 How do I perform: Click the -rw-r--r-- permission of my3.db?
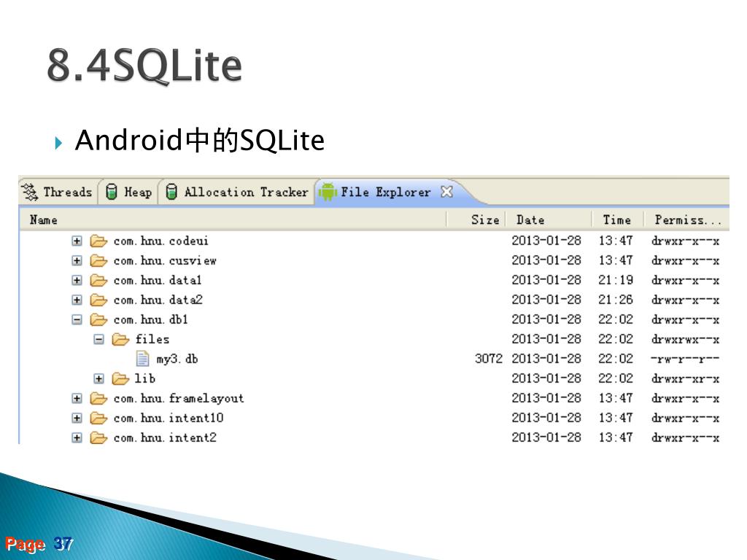point(685,359)
